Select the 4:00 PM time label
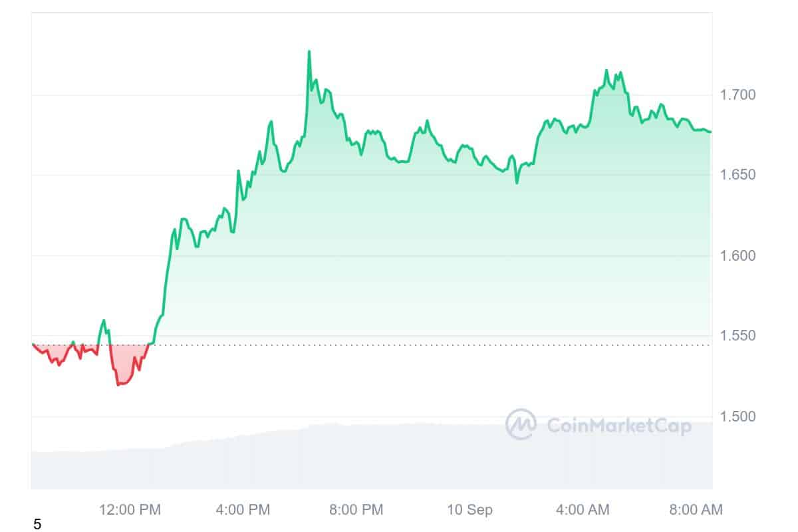The width and height of the screenshot is (798, 532). pyautogui.click(x=242, y=510)
